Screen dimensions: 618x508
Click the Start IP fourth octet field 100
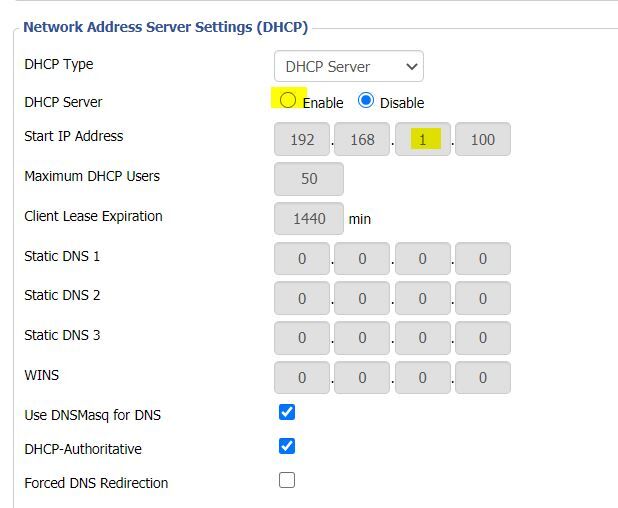point(483,139)
